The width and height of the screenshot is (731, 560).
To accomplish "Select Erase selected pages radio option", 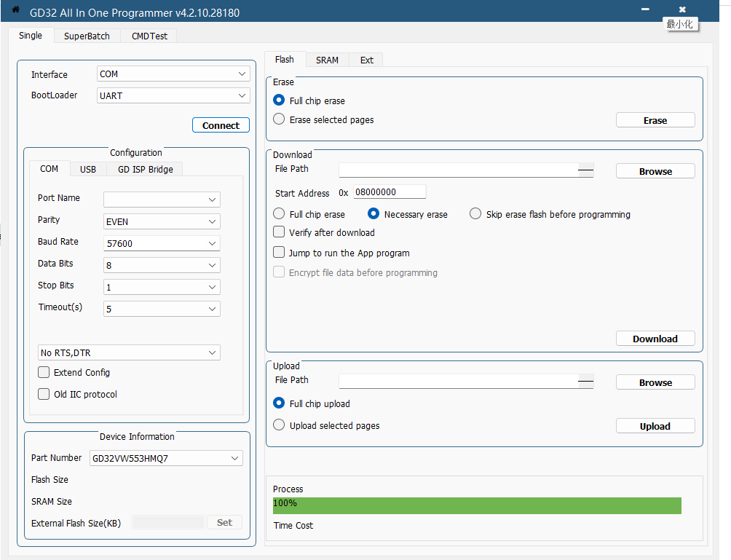I will tap(279, 119).
